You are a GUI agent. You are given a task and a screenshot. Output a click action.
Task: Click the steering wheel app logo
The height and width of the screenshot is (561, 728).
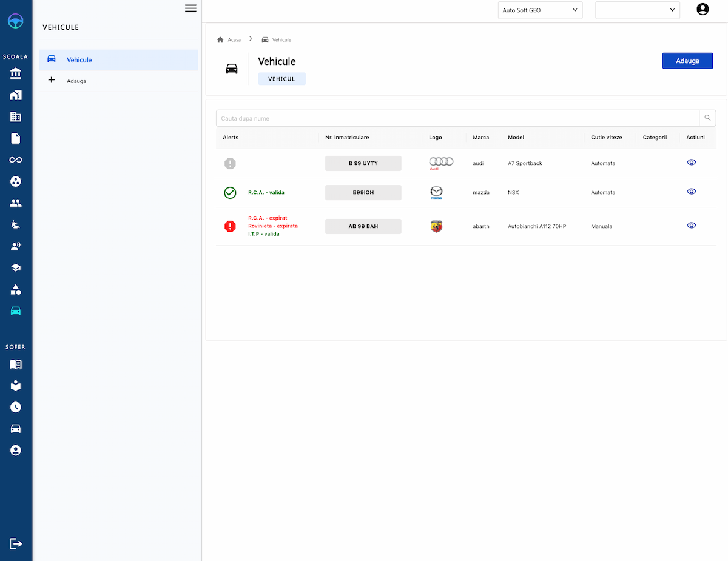[x=16, y=21]
